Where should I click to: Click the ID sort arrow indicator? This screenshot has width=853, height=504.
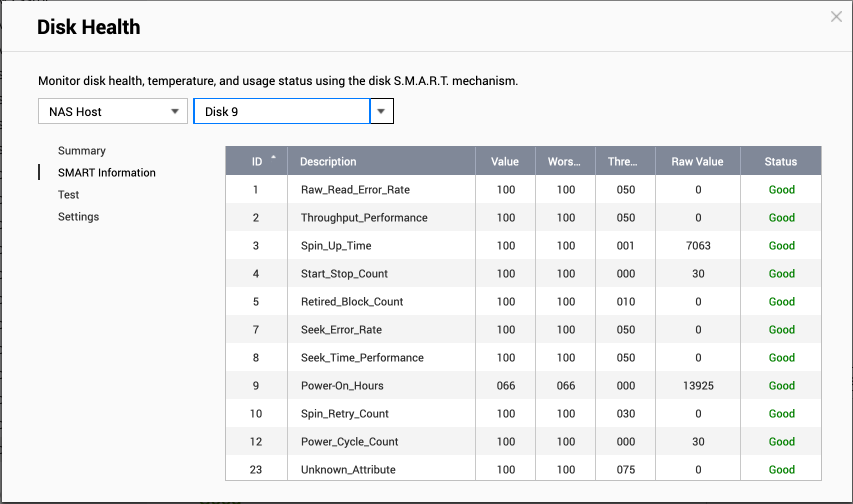(273, 157)
